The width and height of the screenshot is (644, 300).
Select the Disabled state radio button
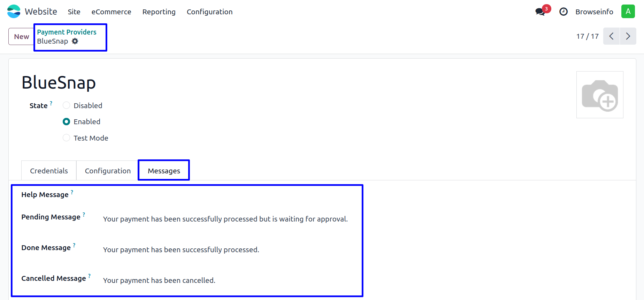66,105
